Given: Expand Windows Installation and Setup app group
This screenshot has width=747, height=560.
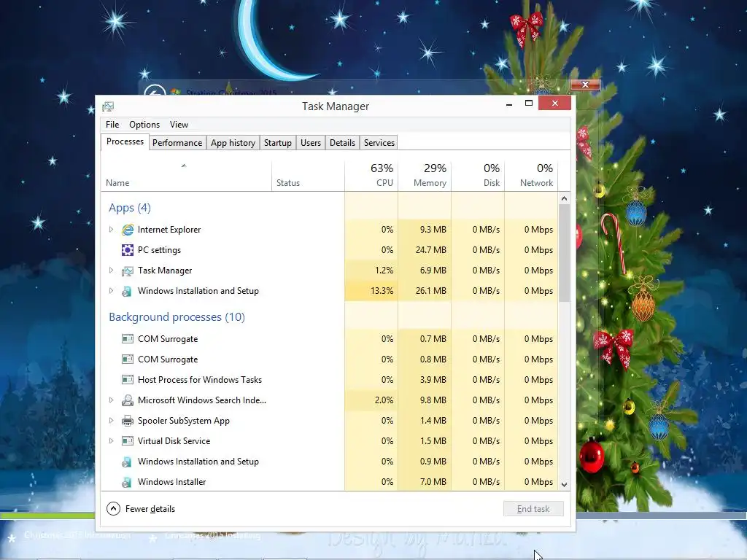Looking at the screenshot, I should (x=111, y=291).
